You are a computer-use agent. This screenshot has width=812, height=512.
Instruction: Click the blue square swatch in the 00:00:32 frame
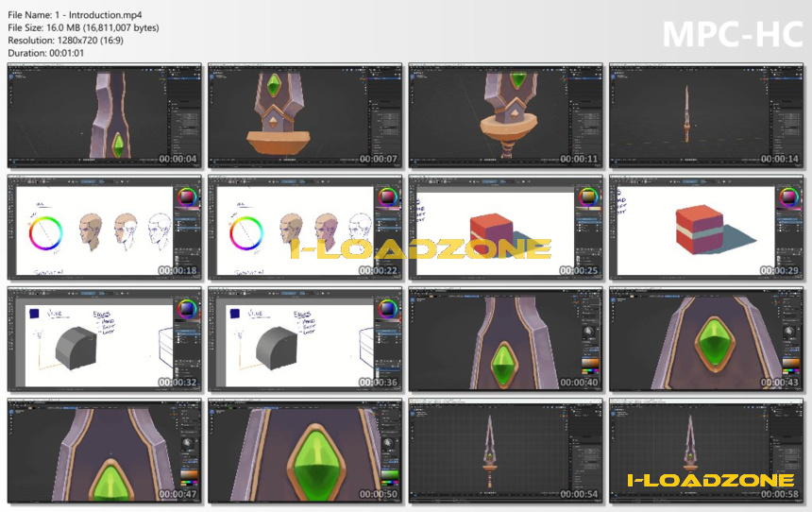(34, 314)
